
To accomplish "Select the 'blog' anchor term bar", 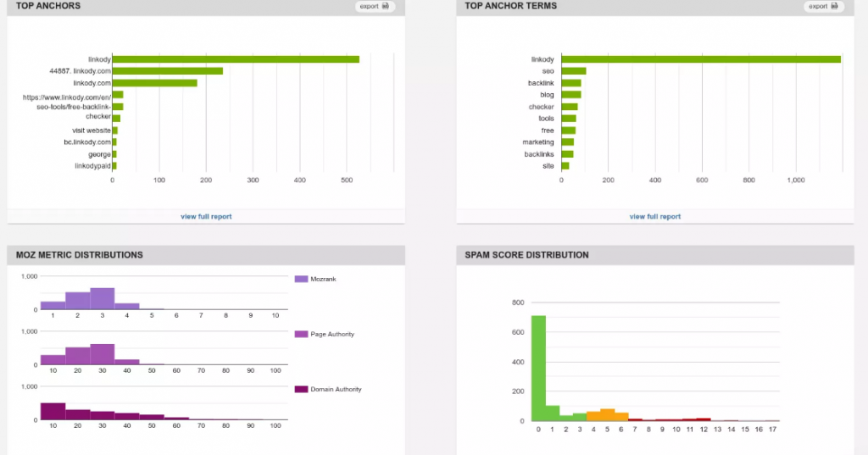I will tap(571, 95).
